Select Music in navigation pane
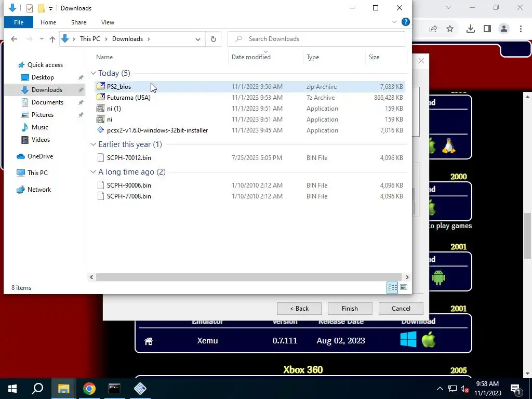This screenshot has width=532, height=399. point(39,127)
